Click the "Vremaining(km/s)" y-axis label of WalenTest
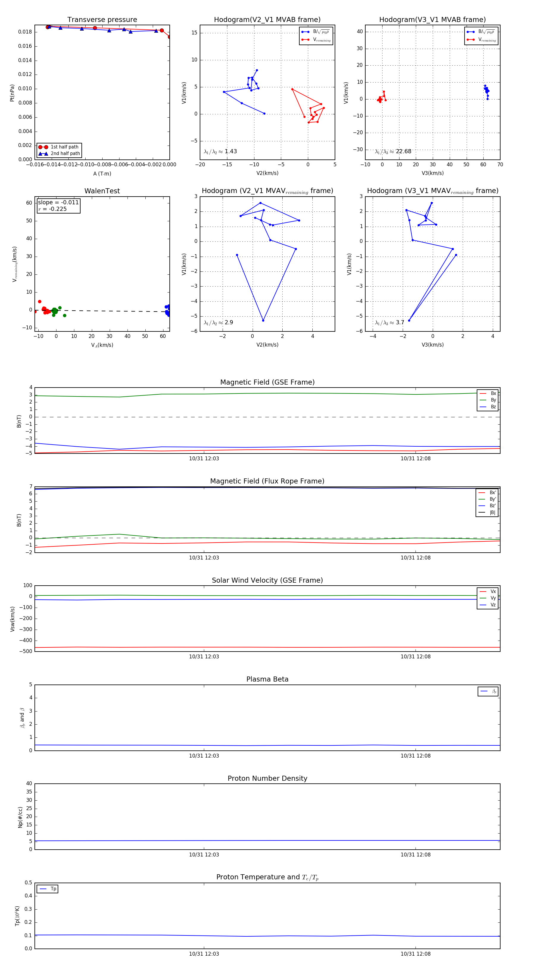The image size is (535, 980). 15,264
